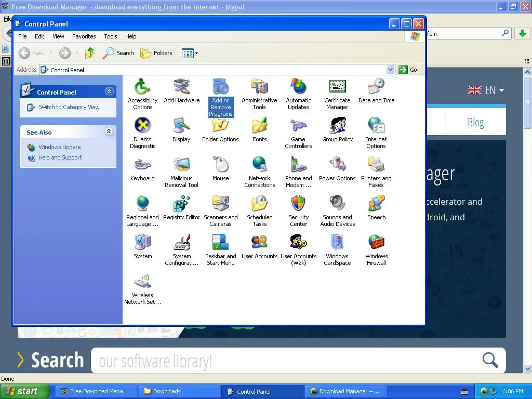The width and height of the screenshot is (532, 399).
Task: Click the Go button
Action: pyautogui.click(x=408, y=70)
